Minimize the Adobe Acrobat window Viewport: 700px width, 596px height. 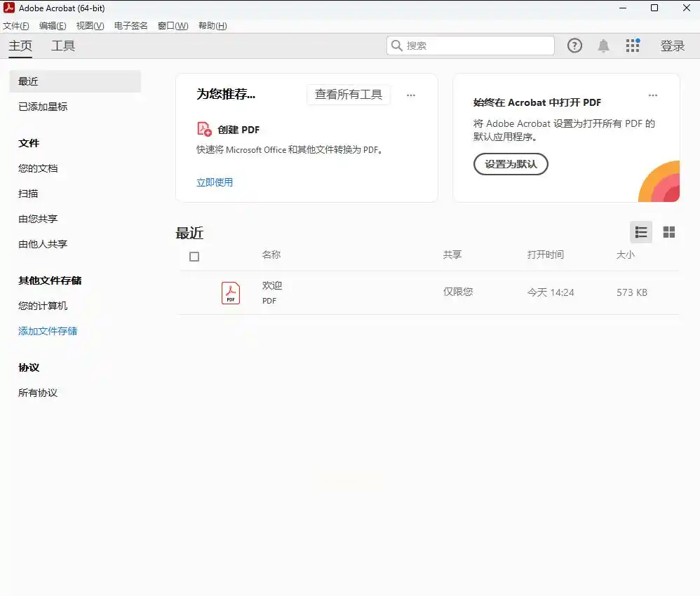623,8
